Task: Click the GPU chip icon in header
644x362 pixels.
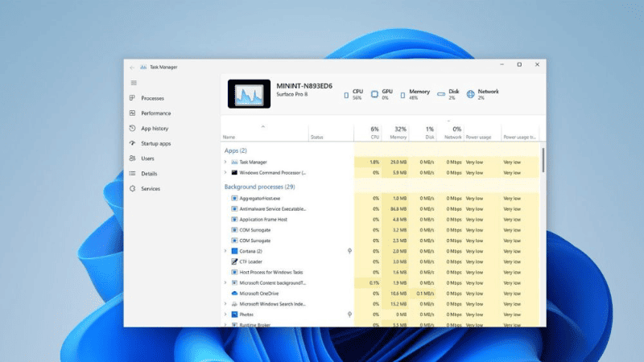Action: point(374,95)
